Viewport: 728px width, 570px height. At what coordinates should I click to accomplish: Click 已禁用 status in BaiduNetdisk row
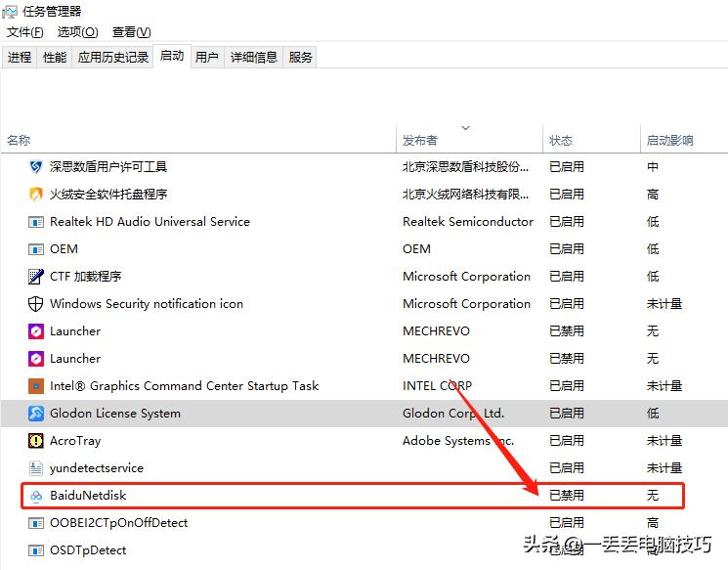[x=567, y=496]
